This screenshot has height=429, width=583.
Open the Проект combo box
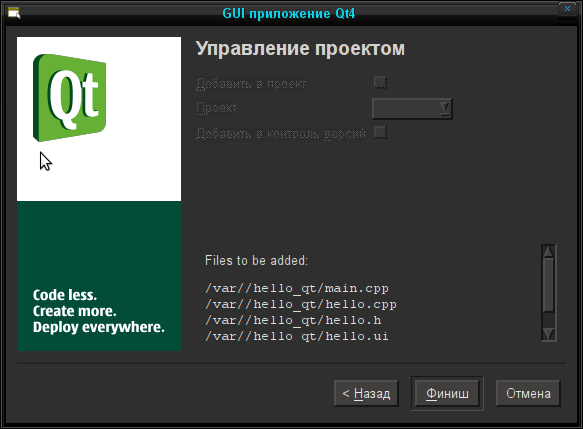coord(412,109)
